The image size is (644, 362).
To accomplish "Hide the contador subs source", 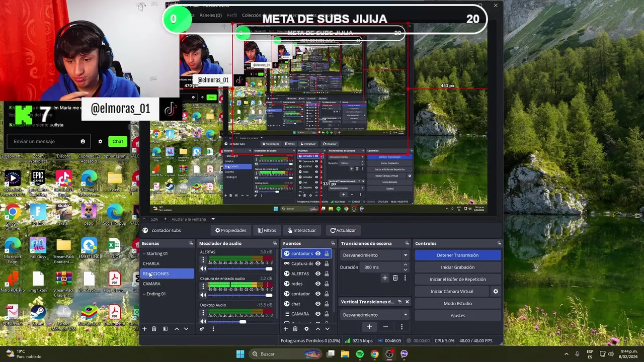I will 318,253.
